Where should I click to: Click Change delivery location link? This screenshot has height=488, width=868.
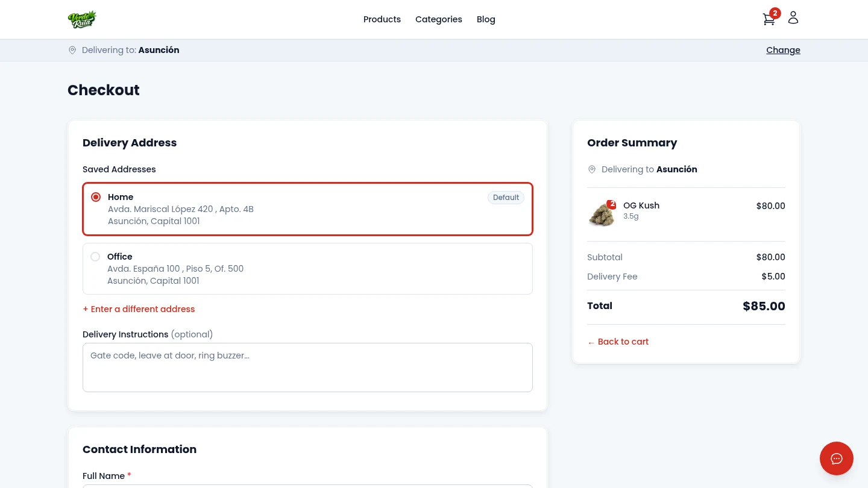(x=782, y=50)
